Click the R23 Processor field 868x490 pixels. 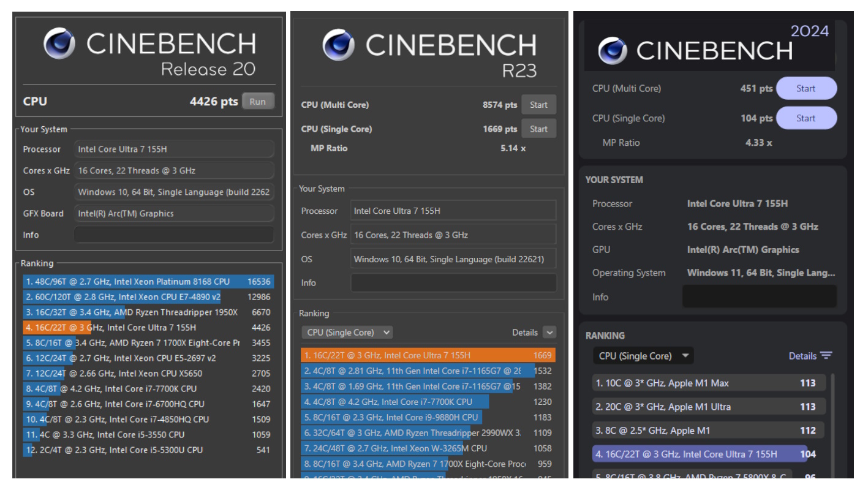point(453,211)
